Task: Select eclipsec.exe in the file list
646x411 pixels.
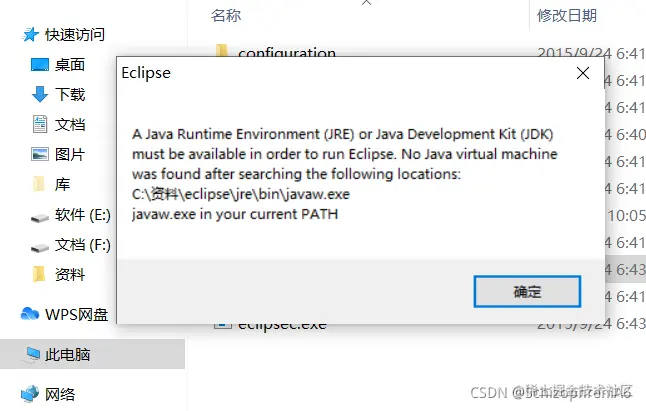Action: 282,326
